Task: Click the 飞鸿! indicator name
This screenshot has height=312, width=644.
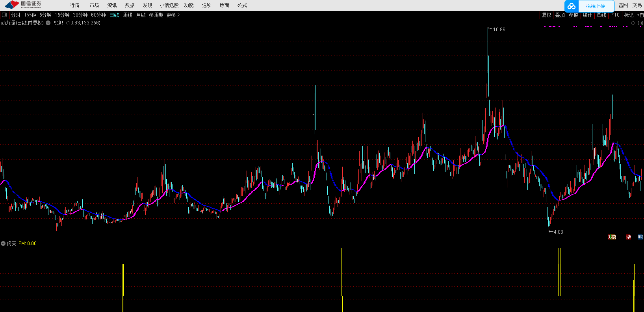Action: 58,23
